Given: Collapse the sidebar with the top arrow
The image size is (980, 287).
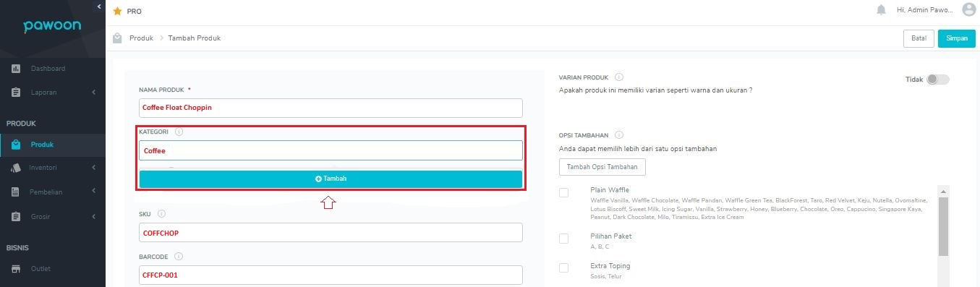Looking at the screenshot, I should click(99, 7).
